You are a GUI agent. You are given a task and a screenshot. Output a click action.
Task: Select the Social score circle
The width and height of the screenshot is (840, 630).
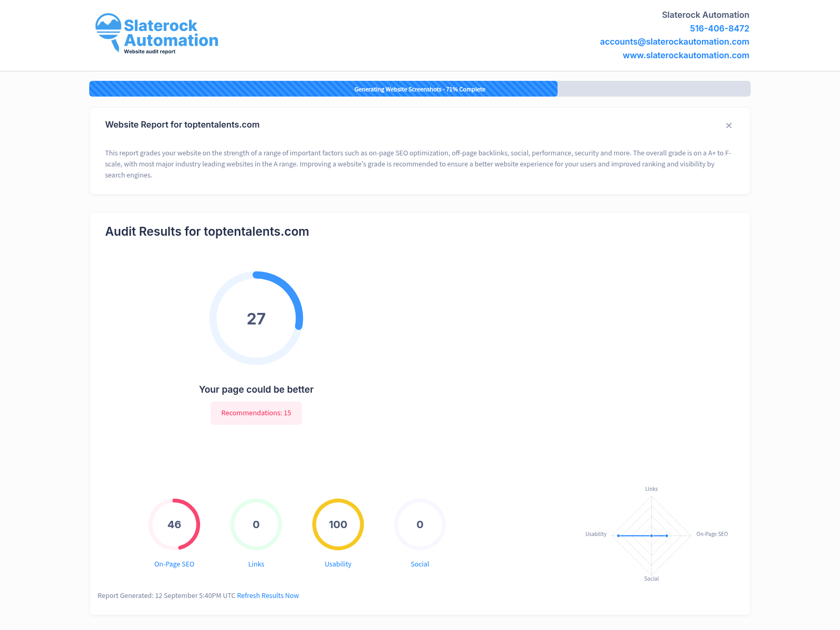[x=420, y=524]
